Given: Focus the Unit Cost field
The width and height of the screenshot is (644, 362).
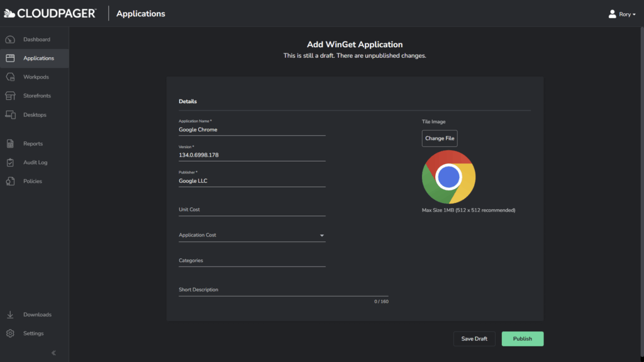Looking at the screenshot, I should (x=252, y=210).
